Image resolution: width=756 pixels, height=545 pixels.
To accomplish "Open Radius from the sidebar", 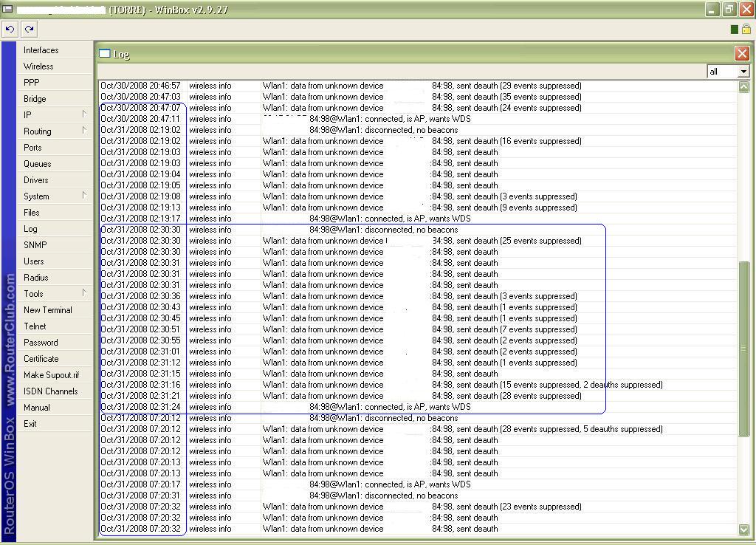I will pyautogui.click(x=55, y=278).
